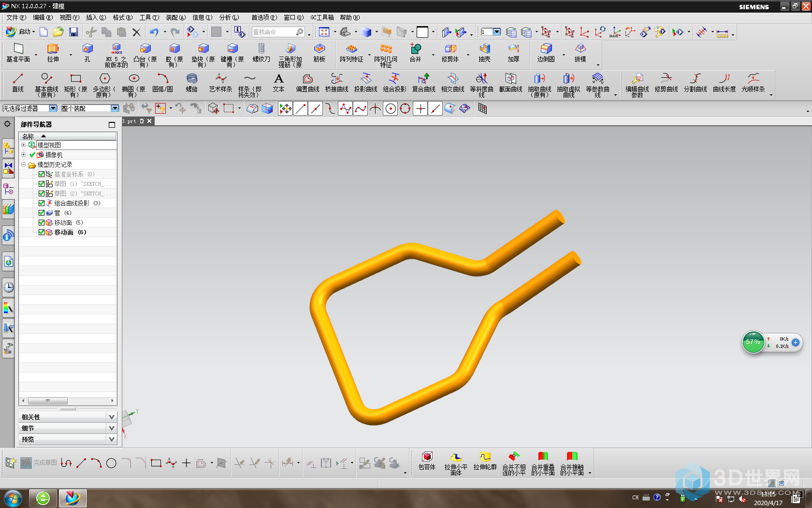This screenshot has height=508, width=812.
Task: Select the 筋板 rib tool
Action: pyautogui.click(x=319, y=53)
